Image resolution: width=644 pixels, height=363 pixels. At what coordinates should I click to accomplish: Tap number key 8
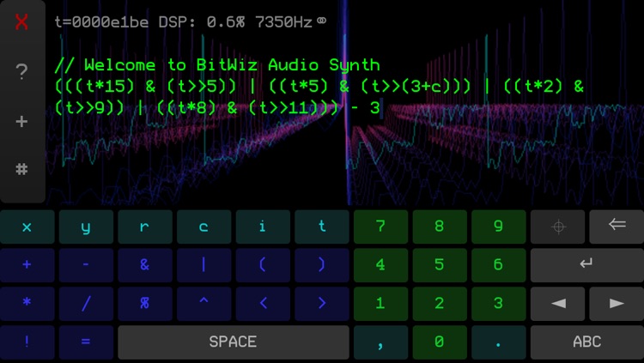coord(440,227)
